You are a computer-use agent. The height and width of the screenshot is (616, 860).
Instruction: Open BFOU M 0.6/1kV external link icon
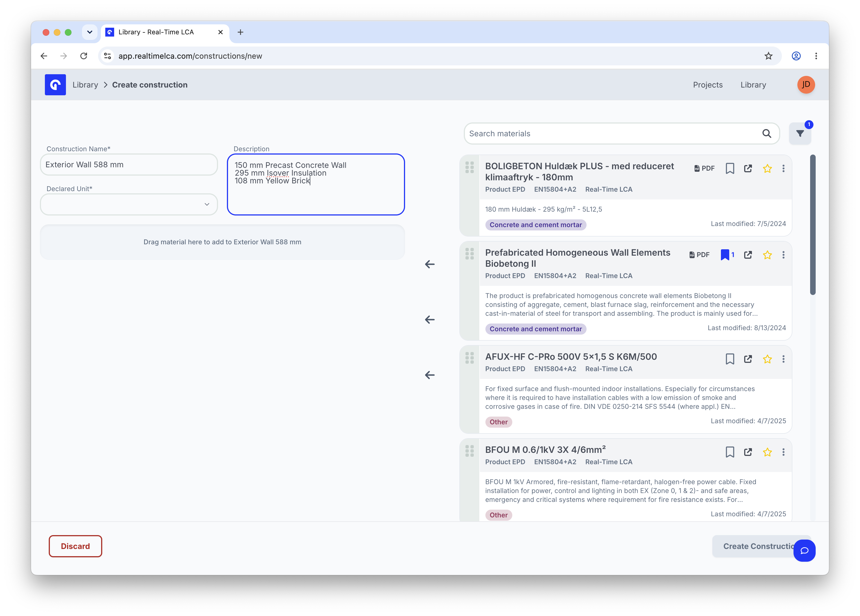748,452
